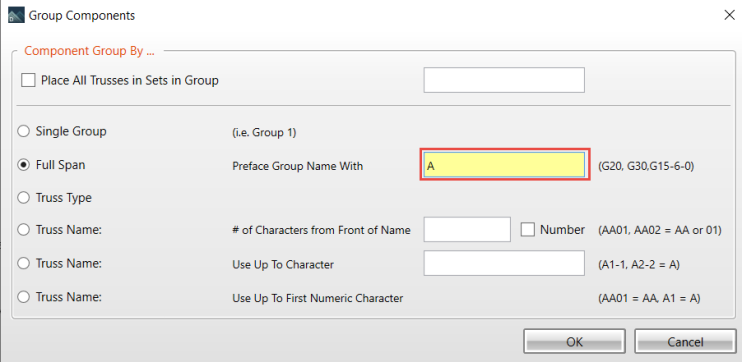The image size is (742, 362).
Task: Select the Truss Type grouping option
Action: point(23,198)
